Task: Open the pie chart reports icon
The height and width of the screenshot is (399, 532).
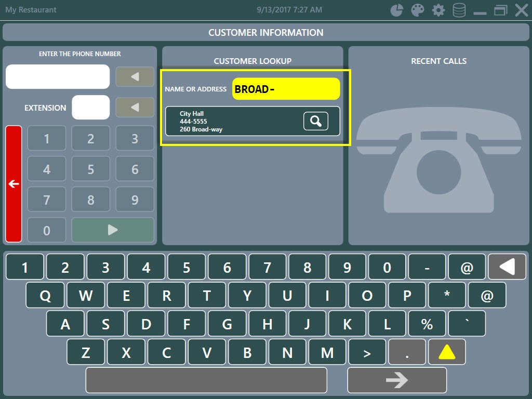Action: point(397,10)
